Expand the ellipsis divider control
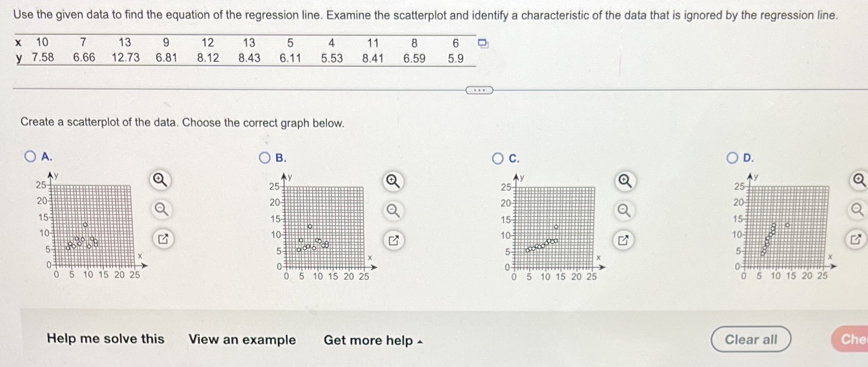This screenshot has width=868, height=367. [x=479, y=89]
